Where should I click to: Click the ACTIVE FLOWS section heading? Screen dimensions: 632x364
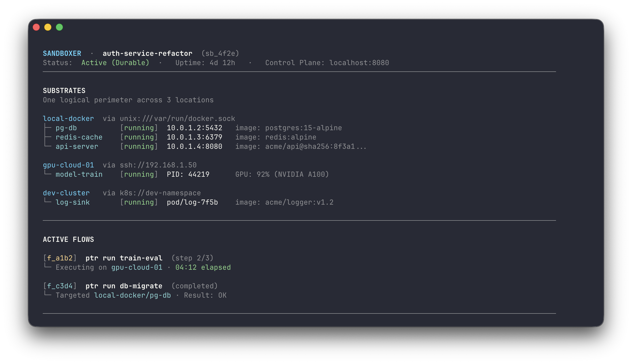coord(68,239)
